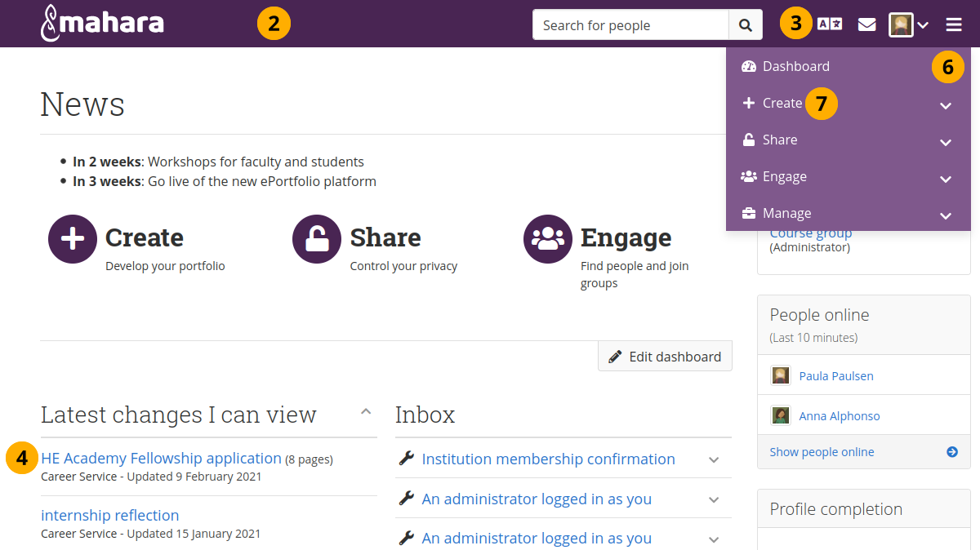Click the round Engage people icon
The image size is (980, 550).
click(x=548, y=239)
